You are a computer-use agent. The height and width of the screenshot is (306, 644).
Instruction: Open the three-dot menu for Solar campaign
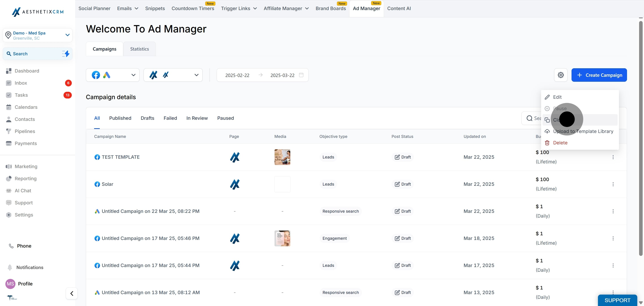pos(613,184)
